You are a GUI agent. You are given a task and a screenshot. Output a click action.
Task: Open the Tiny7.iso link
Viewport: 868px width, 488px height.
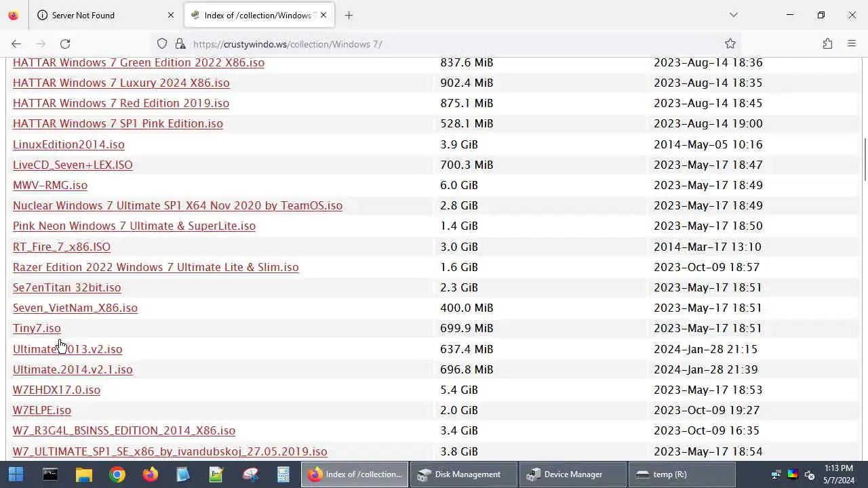click(37, 328)
